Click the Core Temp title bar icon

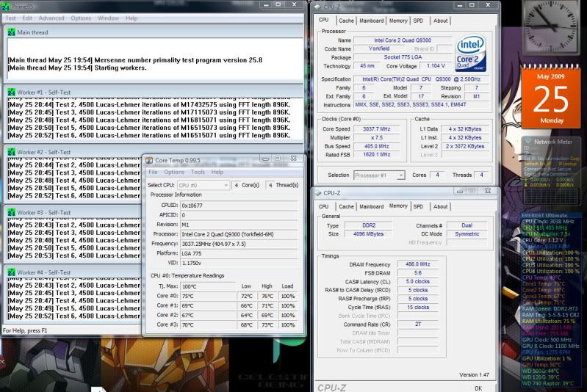[x=149, y=159]
